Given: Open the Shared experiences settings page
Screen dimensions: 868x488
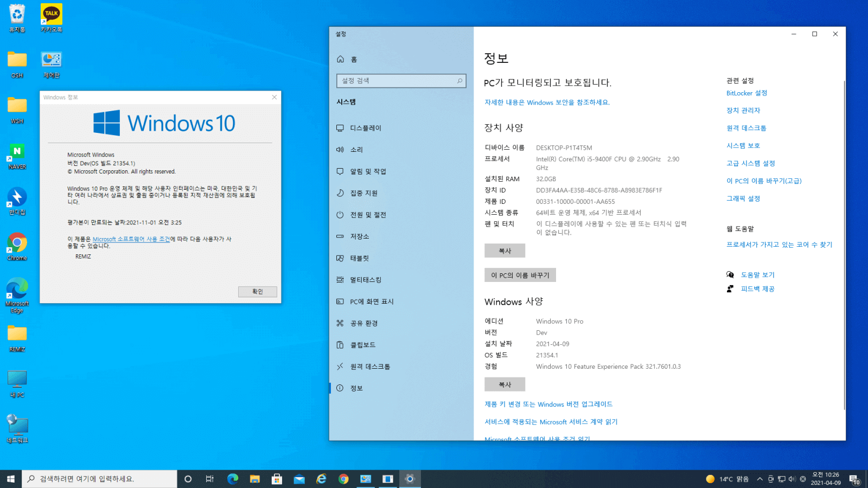Looking at the screenshot, I should pos(401,323).
